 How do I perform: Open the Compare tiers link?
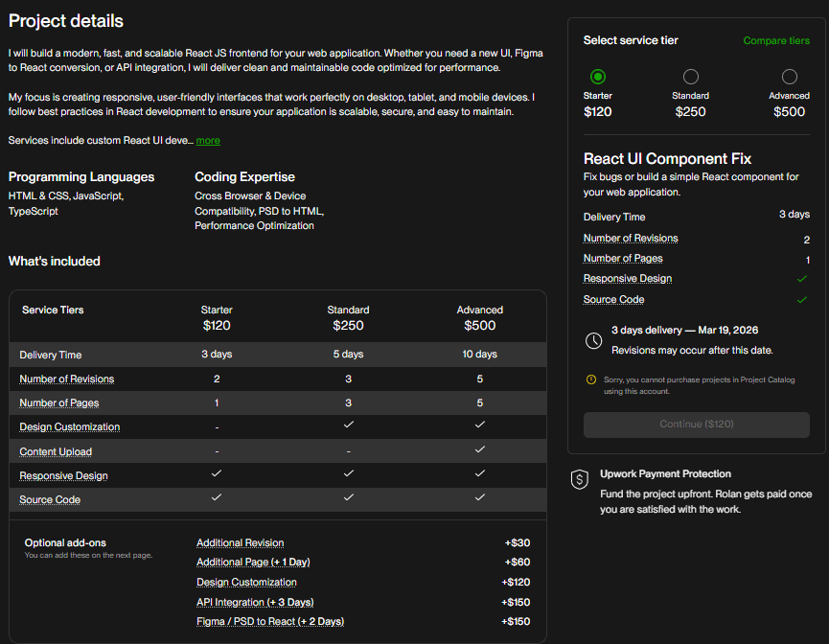[775, 41]
